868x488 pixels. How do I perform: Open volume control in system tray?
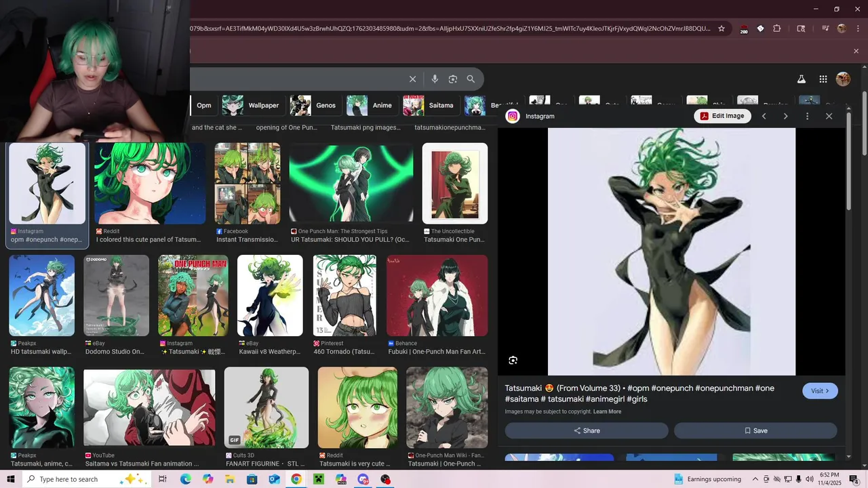(x=810, y=479)
